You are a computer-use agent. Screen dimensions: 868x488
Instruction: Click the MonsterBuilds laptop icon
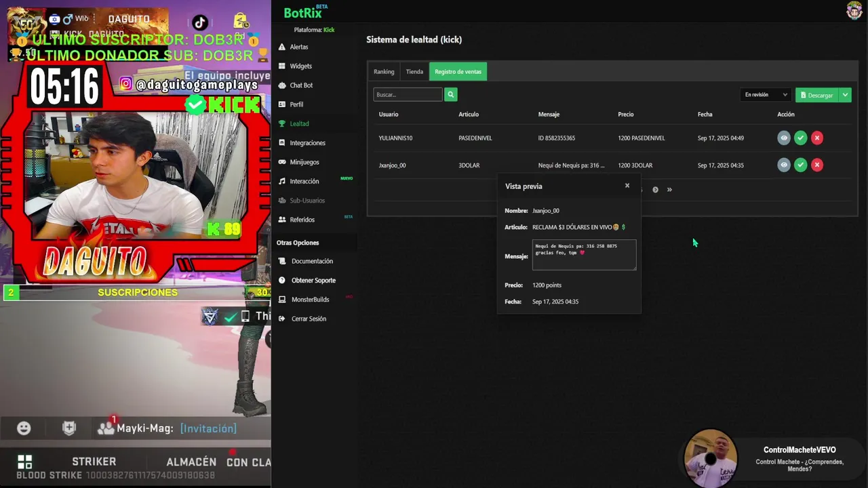(282, 300)
